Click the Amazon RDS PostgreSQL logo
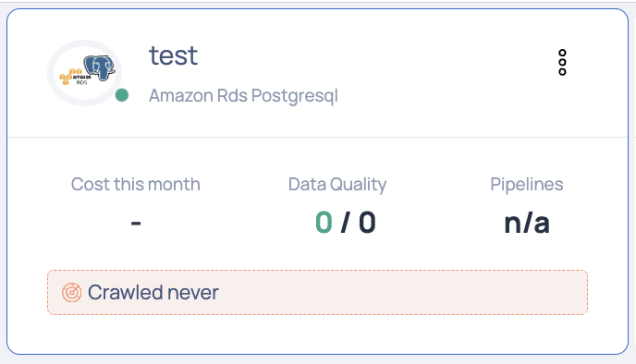The height and width of the screenshot is (364, 636). click(87, 70)
